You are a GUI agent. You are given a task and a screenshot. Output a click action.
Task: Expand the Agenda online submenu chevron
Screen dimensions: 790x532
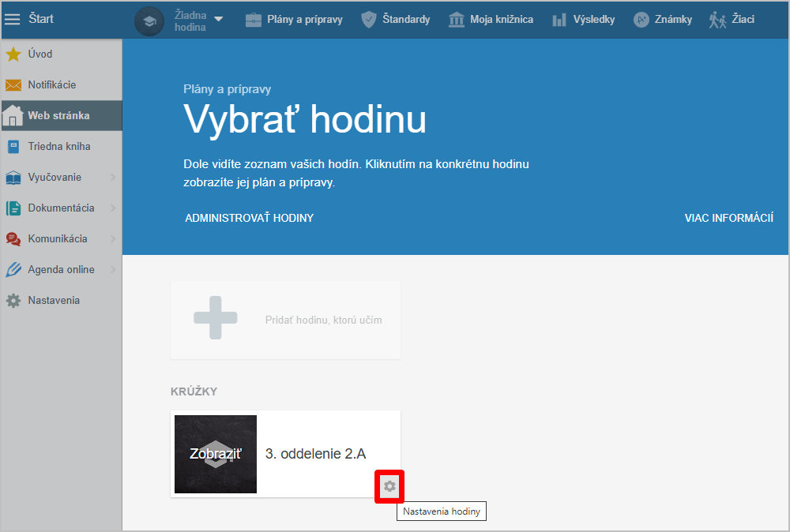[x=113, y=269]
